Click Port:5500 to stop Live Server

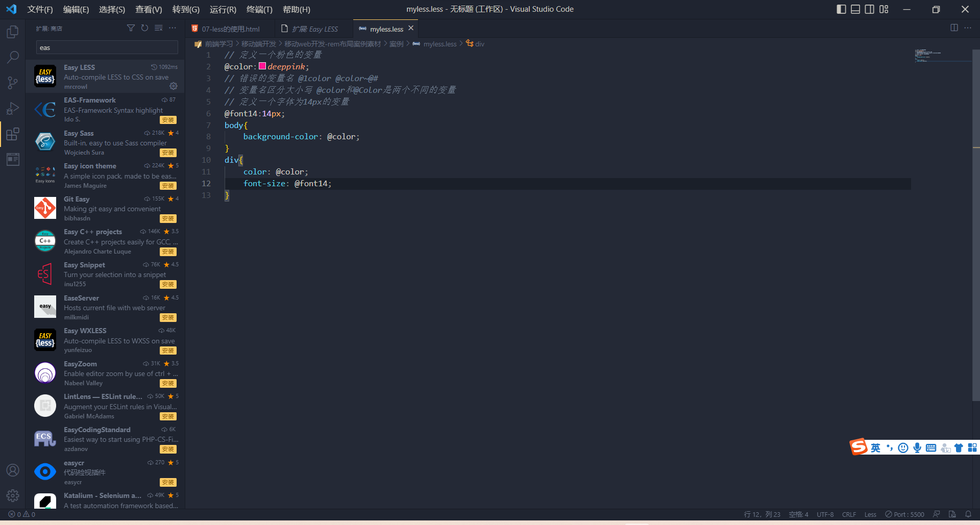(x=904, y=514)
